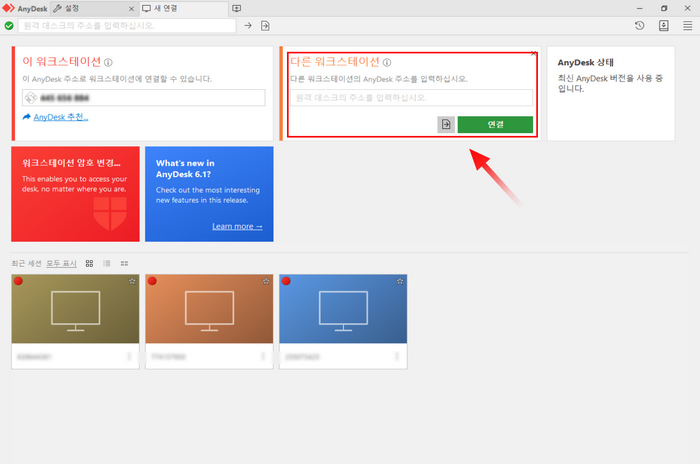
Task: Click the green connection status check icon
Action: 9,26
